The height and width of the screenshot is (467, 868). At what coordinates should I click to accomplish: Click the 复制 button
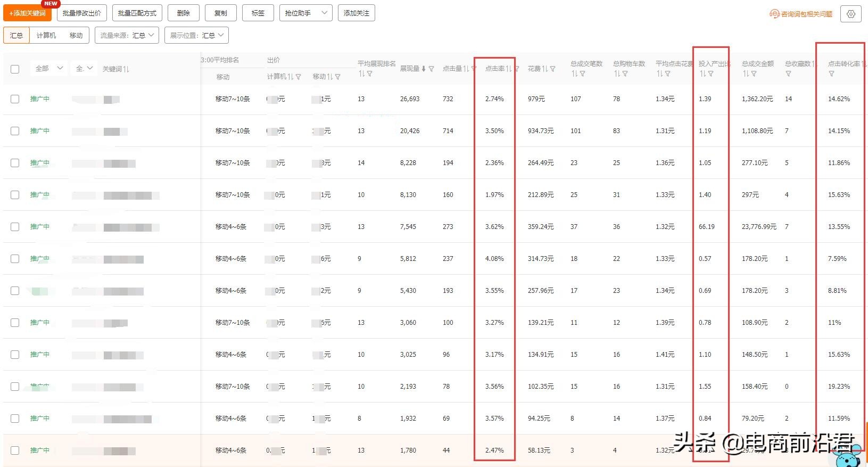coord(221,13)
